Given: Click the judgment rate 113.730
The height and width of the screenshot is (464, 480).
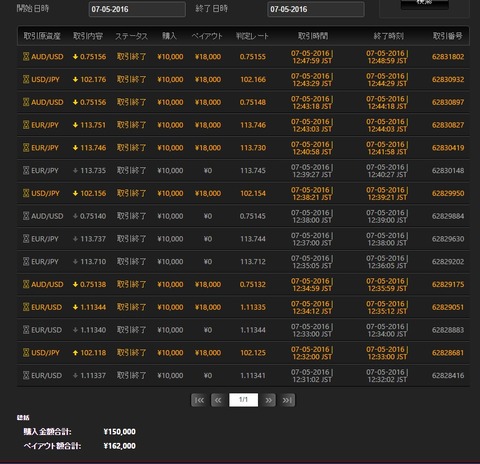Looking at the screenshot, I should click(x=253, y=148).
